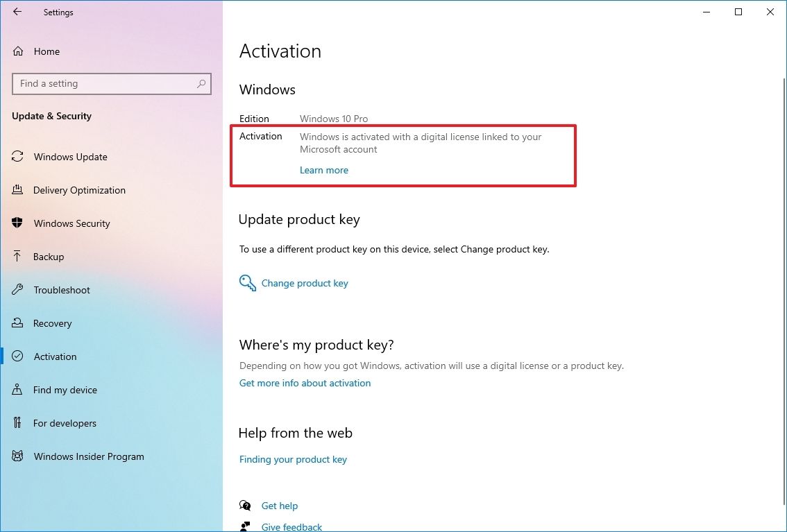Open Windows Update using its refresh icon
This screenshot has width=787, height=532.
click(x=17, y=157)
